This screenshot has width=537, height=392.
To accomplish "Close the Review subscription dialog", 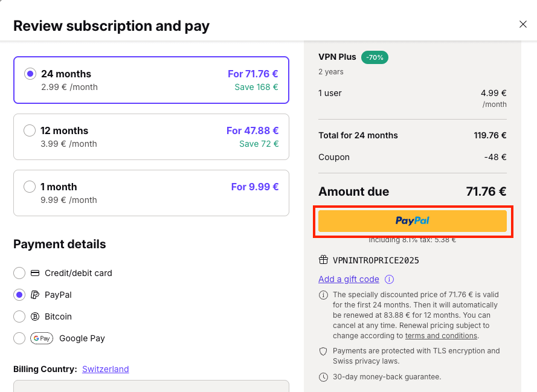I will point(523,24).
